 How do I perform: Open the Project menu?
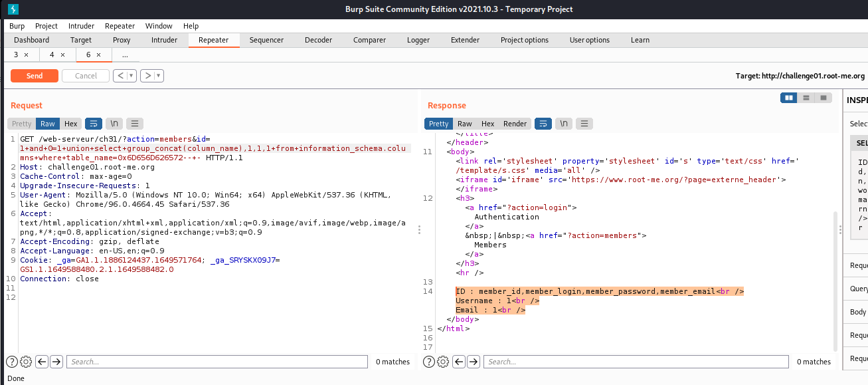click(x=46, y=26)
